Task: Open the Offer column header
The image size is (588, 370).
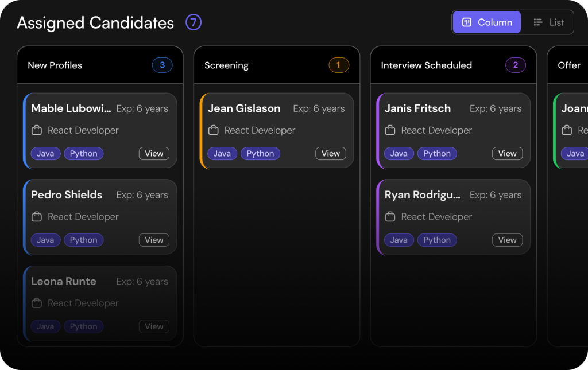Action: point(568,65)
